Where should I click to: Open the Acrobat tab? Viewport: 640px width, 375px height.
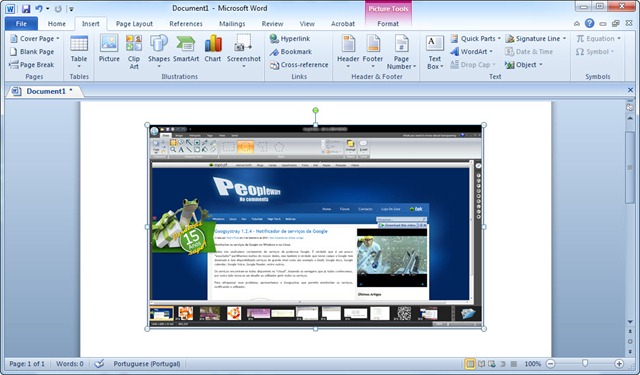[x=342, y=24]
